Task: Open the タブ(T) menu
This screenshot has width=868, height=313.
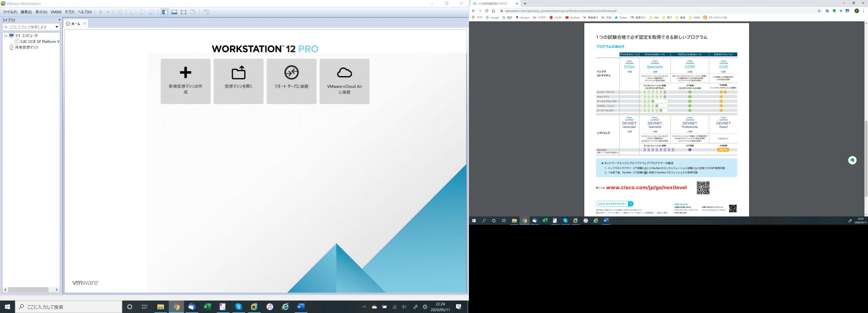Action: 70,12
